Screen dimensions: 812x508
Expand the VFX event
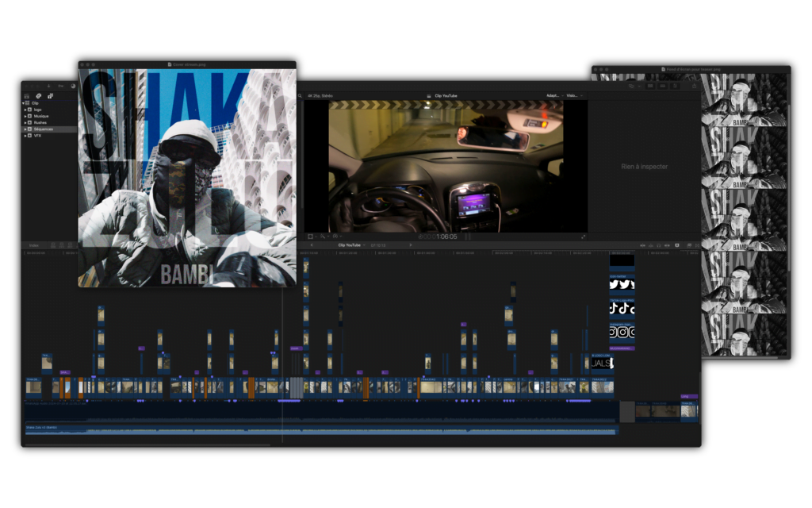(25, 136)
